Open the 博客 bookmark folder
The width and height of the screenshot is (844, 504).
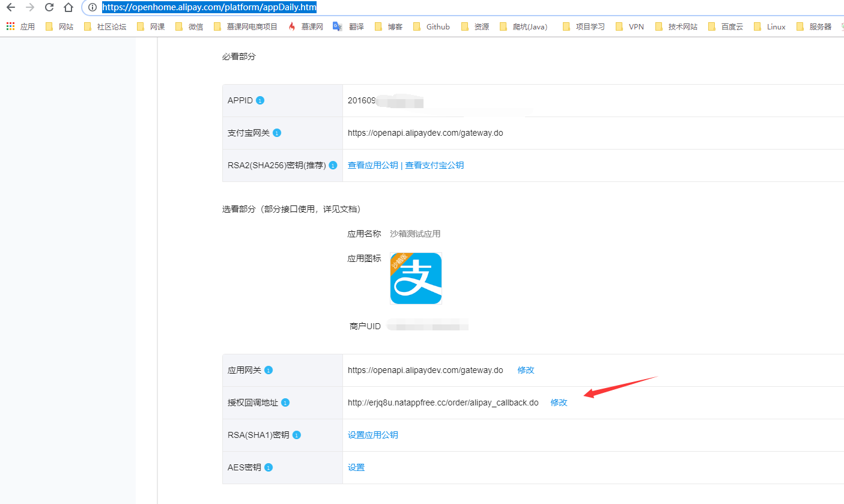(x=389, y=26)
